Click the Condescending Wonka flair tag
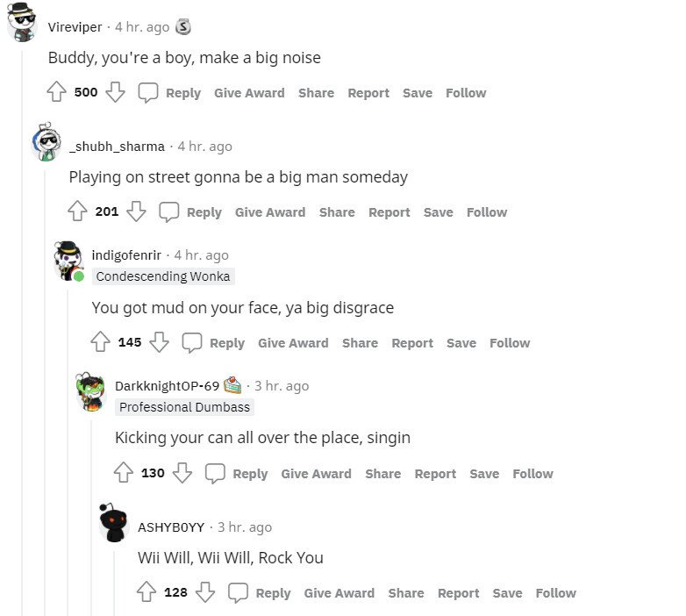 (x=163, y=276)
